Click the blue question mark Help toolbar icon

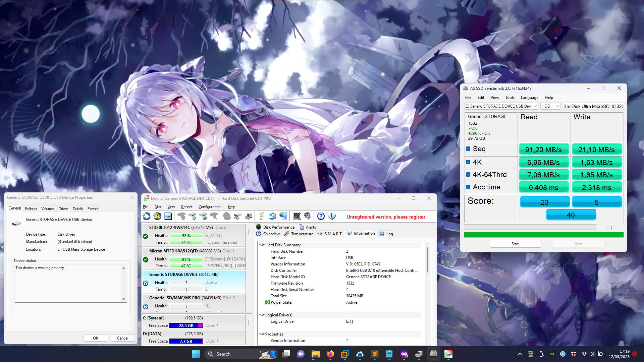321,217
